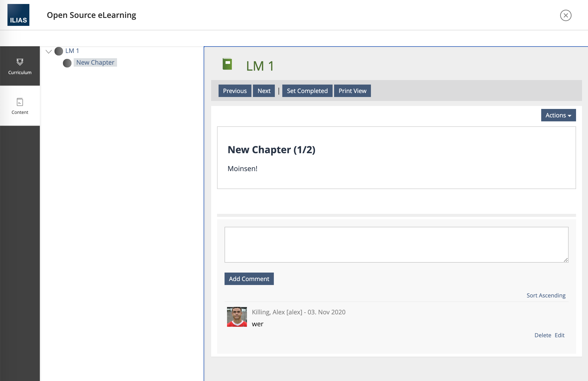Click the status circle next to LM 1
The height and width of the screenshot is (381, 588).
pos(59,51)
